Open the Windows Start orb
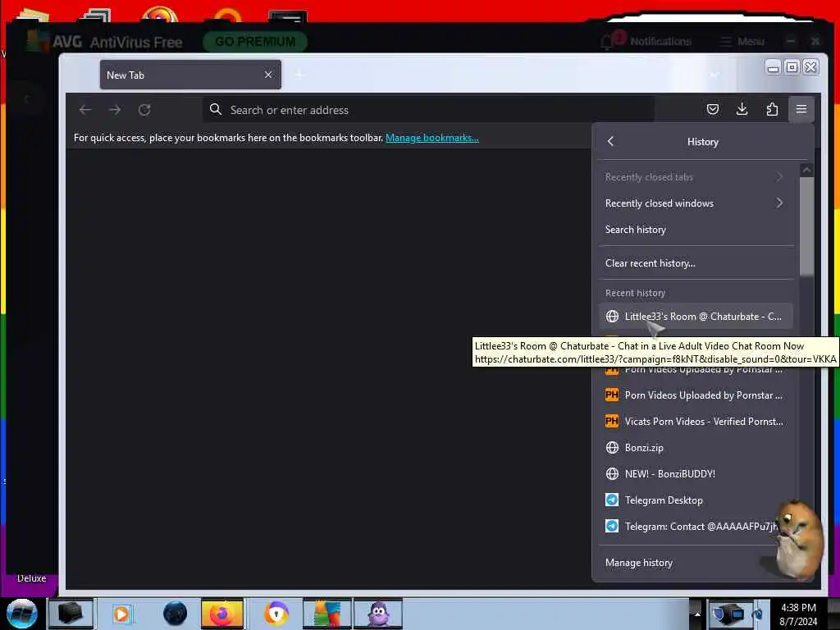840x630 pixels. click(21, 614)
